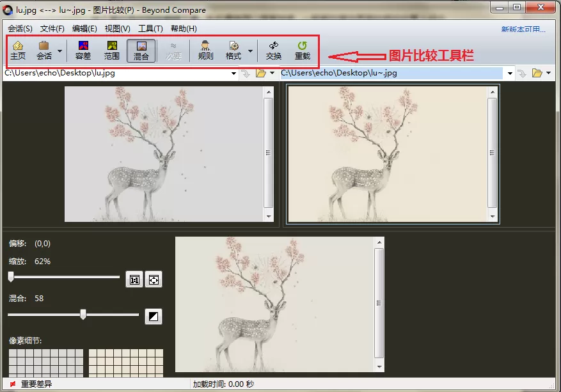Click the right pane grey go arrow icon
Viewport: 561px width, 392px height.
point(522,74)
